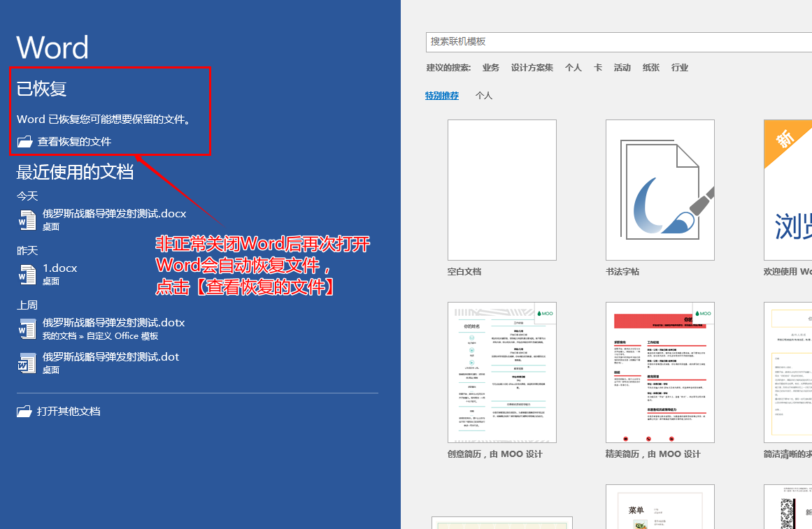Click the Word icon for 俄罗斯战略导弹发射测试.docx
812x529 pixels.
[27, 220]
